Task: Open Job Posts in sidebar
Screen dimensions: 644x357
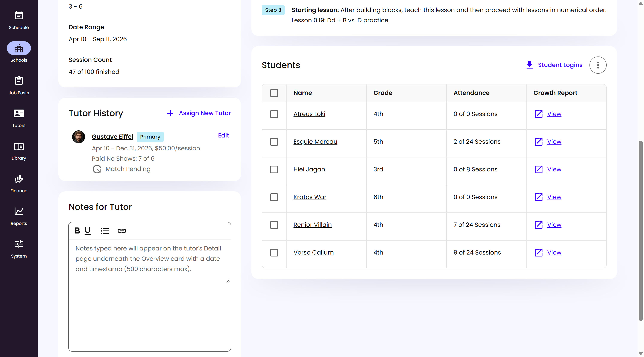Action: tap(19, 85)
